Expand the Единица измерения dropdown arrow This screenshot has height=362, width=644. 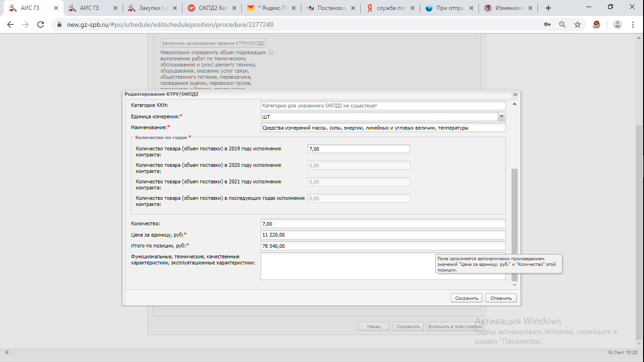coord(502,116)
